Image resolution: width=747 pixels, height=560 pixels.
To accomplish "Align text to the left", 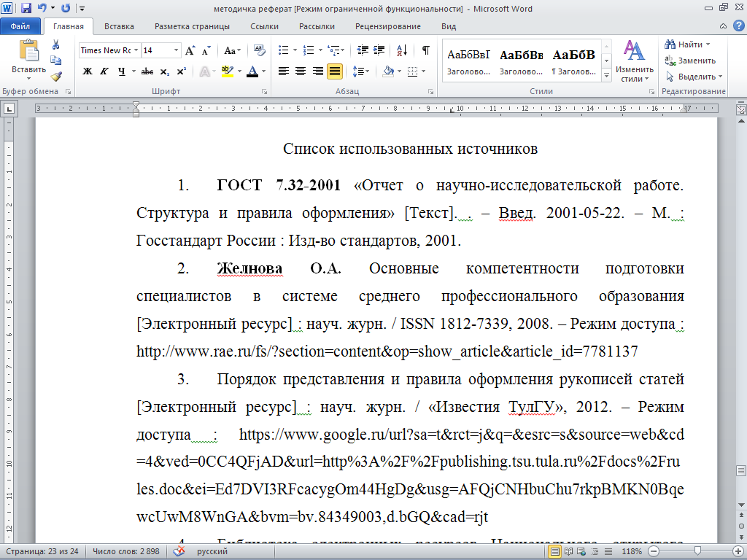I will 284,71.
